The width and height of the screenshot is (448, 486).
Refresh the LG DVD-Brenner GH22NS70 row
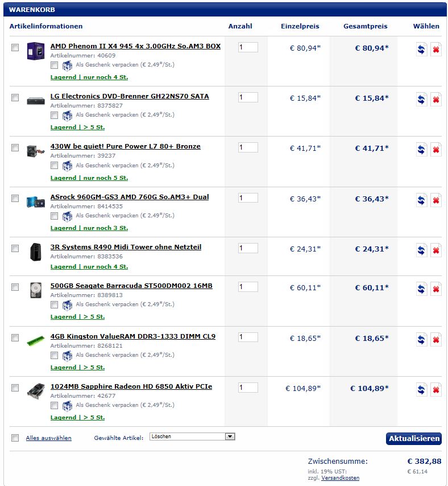(x=421, y=100)
